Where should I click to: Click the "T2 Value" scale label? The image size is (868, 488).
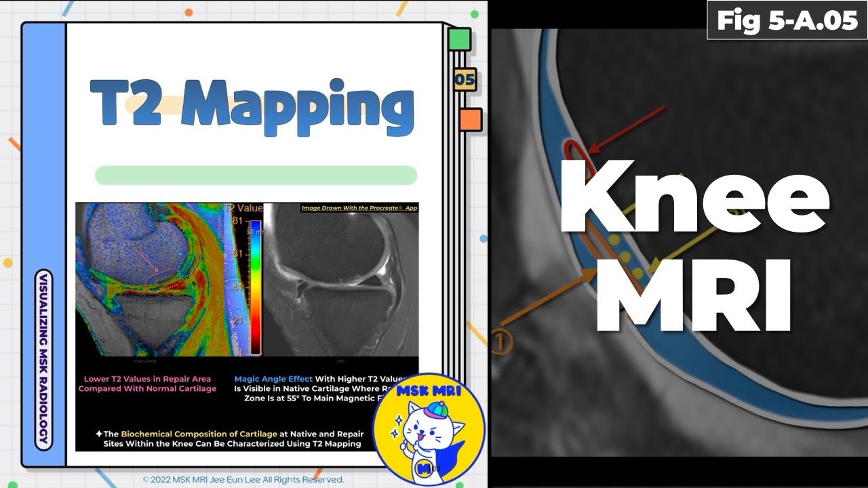click(x=243, y=208)
